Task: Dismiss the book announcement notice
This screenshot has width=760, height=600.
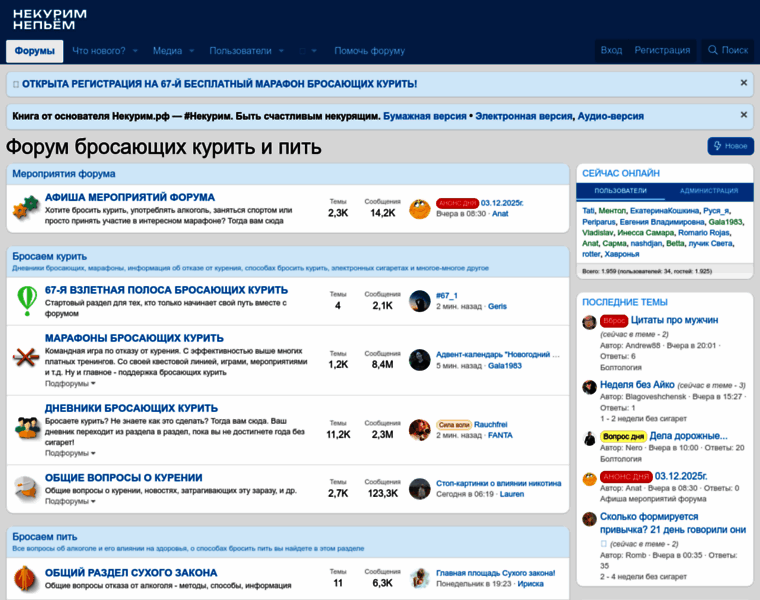Action: point(744,115)
